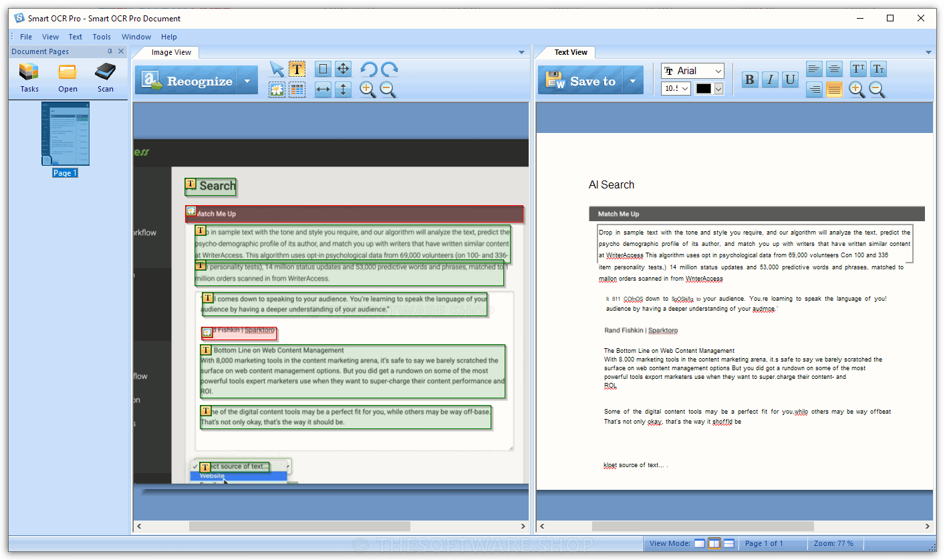This screenshot has width=945, height=560.
Task: Click the Match Me Up heading in Text View
Action: point(618,214)
